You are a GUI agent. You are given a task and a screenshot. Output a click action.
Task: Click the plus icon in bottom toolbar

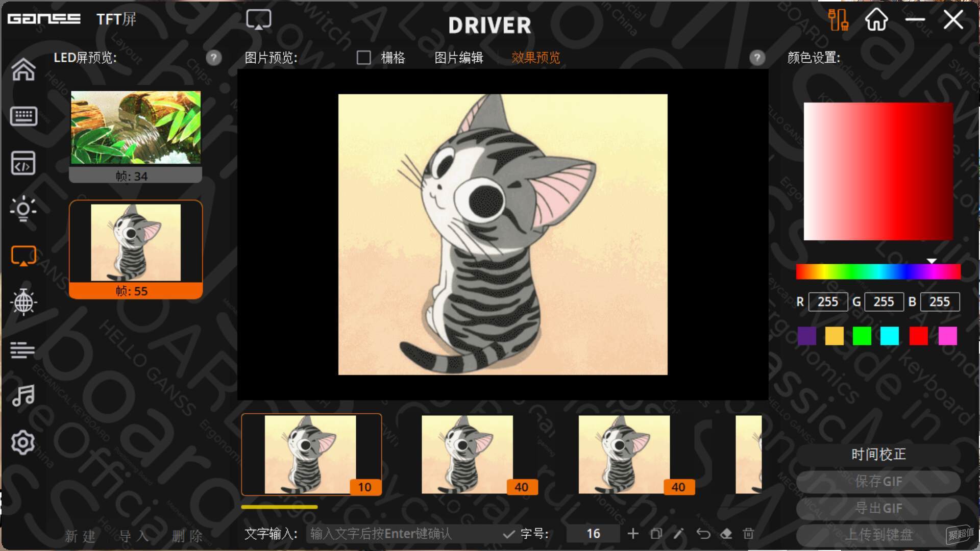click(x=633, y=534)
